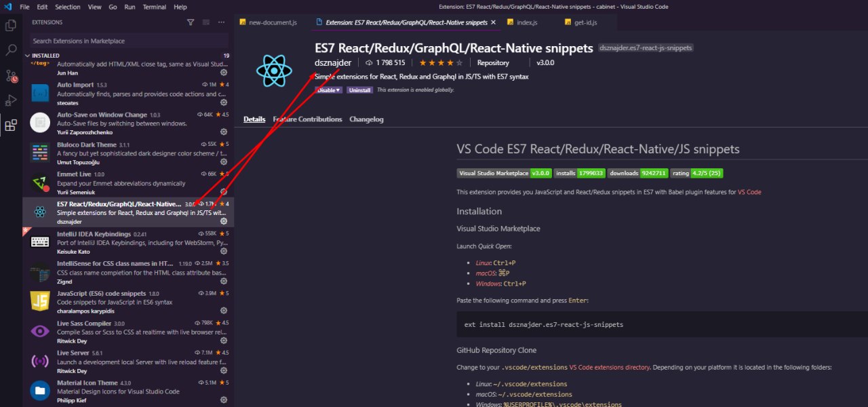Close the ES7 extension details tab
868x407 pixels.
[494, 22]
